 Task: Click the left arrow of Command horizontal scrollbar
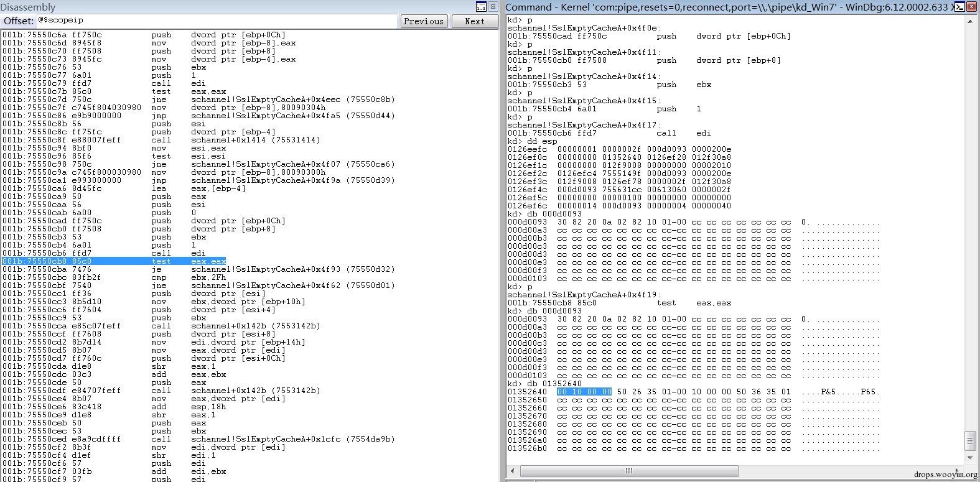(513, 471)
